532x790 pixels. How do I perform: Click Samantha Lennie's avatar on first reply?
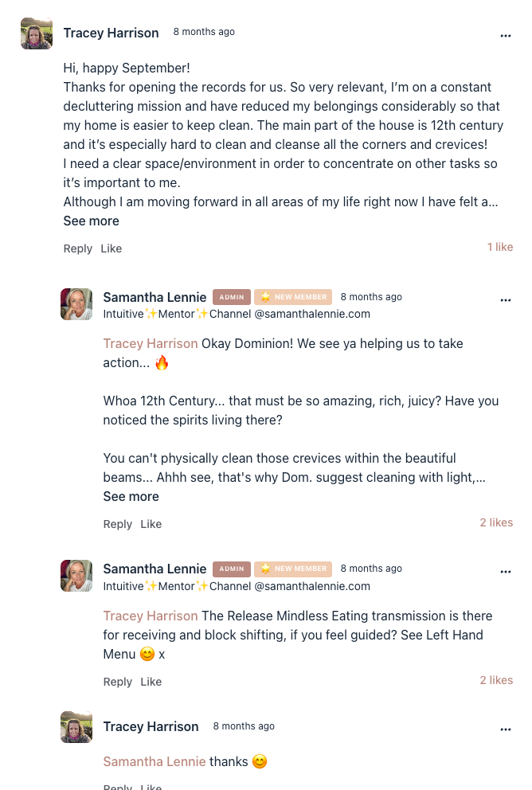(x=76, y=303)
